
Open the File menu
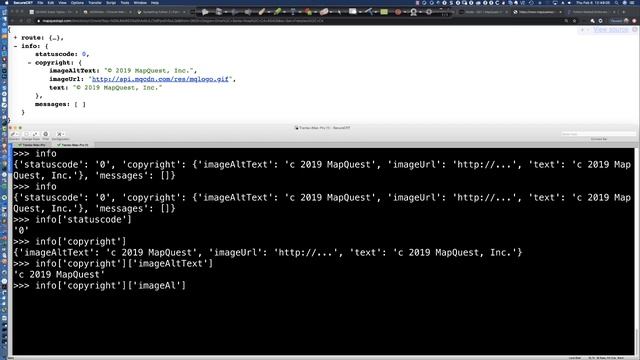coord(40,2)
